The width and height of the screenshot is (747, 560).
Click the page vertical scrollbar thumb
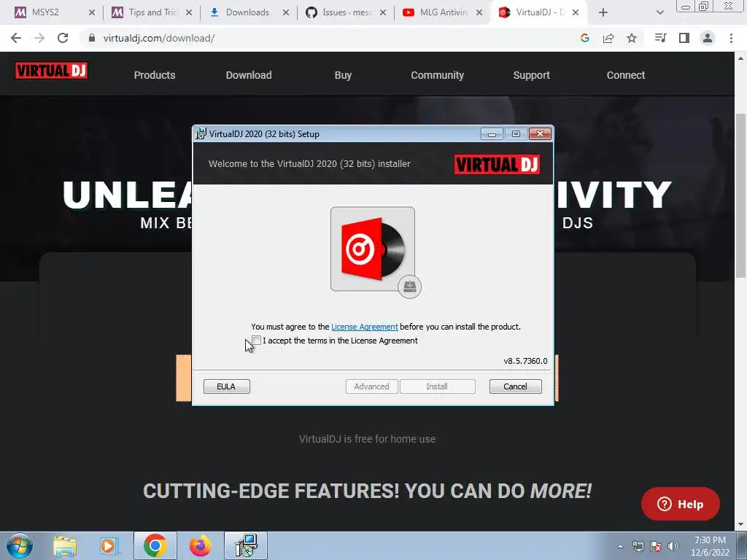740,195
